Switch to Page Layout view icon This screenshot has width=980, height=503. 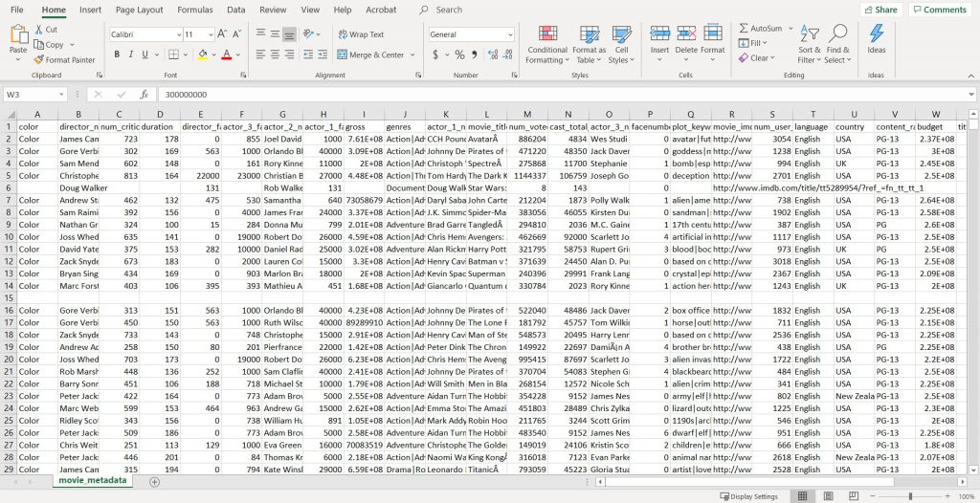point(828,496)
